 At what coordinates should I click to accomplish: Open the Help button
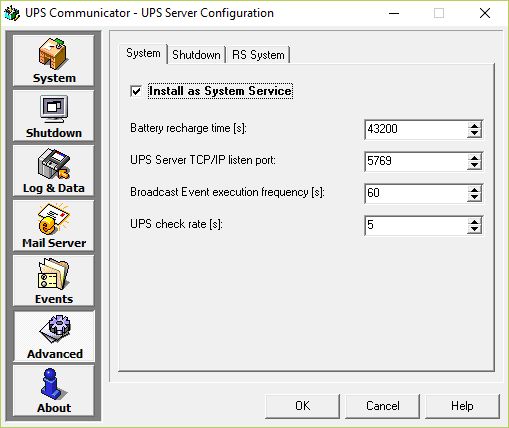pos(462,406)
